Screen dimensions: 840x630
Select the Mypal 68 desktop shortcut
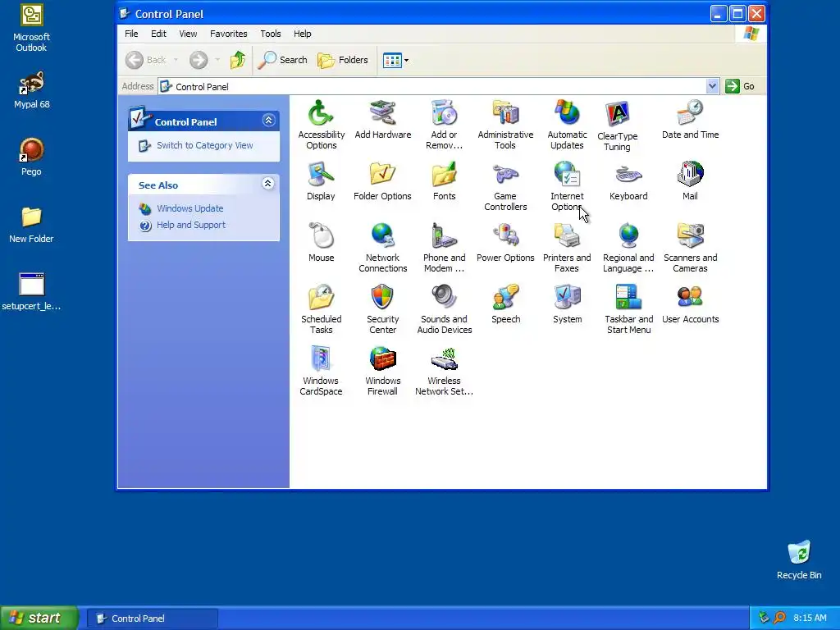[32, 90]
